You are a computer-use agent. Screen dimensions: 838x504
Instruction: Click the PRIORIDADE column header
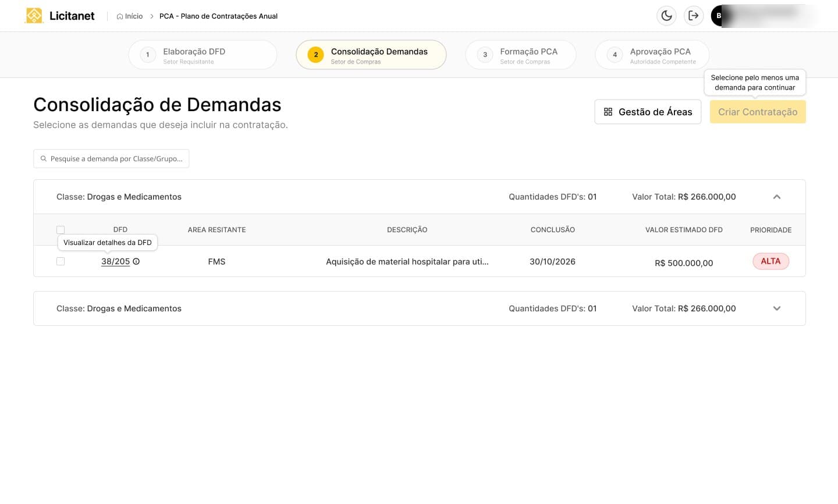click(x=770, y=230)
